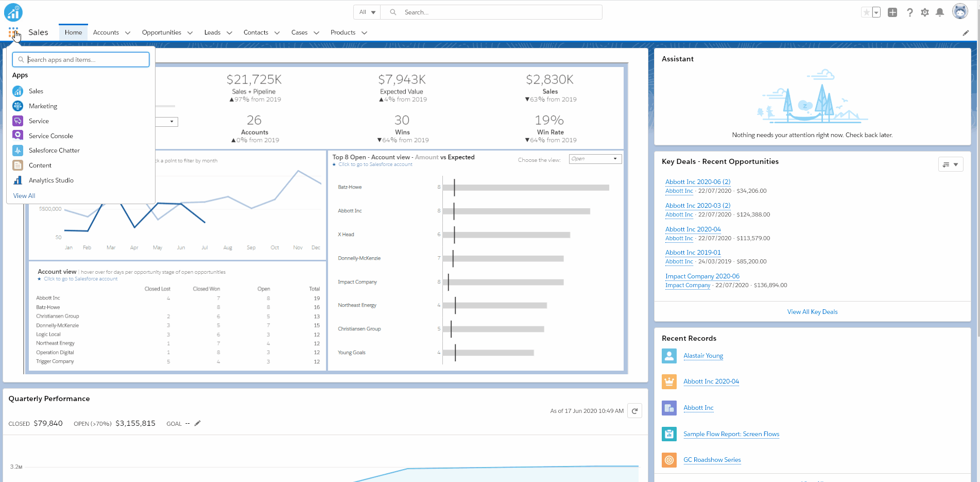Open the Opportunities tab
The height and width of the screenshot is (482, 980).
[x=162, y=32]
